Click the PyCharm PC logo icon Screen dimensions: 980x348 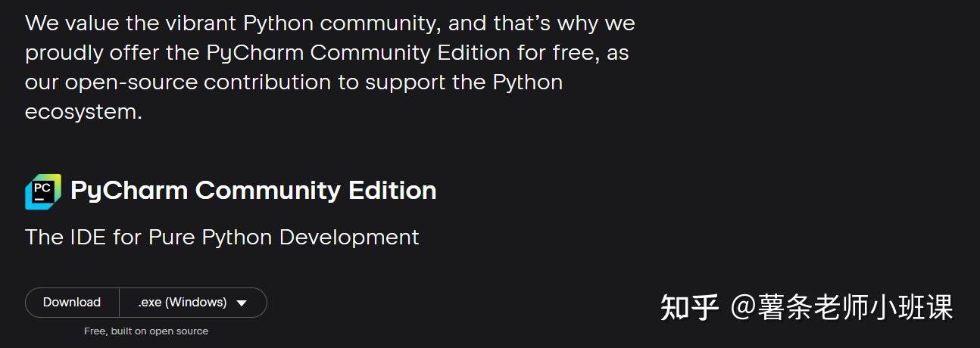click(42, 191)
